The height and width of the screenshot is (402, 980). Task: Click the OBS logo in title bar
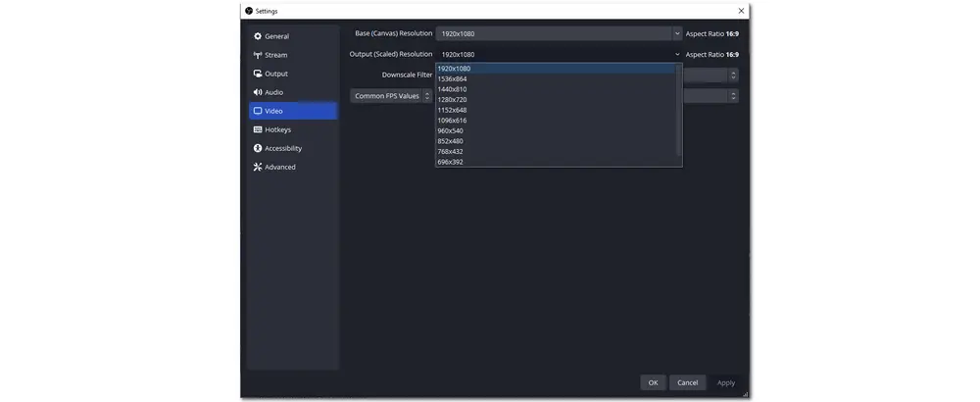[249, 11]
